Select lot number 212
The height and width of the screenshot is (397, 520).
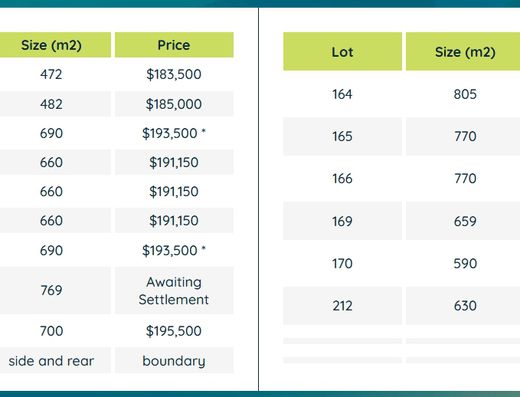point(342,306)
